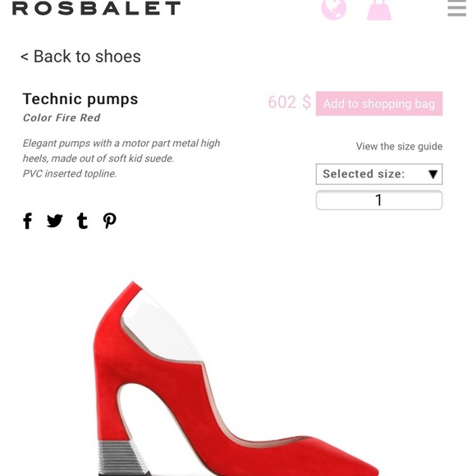Image resolution: width=476 pixels, height=476 pixels.
Task: Click the Elegant pumps description text
Action: coord(121,158)
